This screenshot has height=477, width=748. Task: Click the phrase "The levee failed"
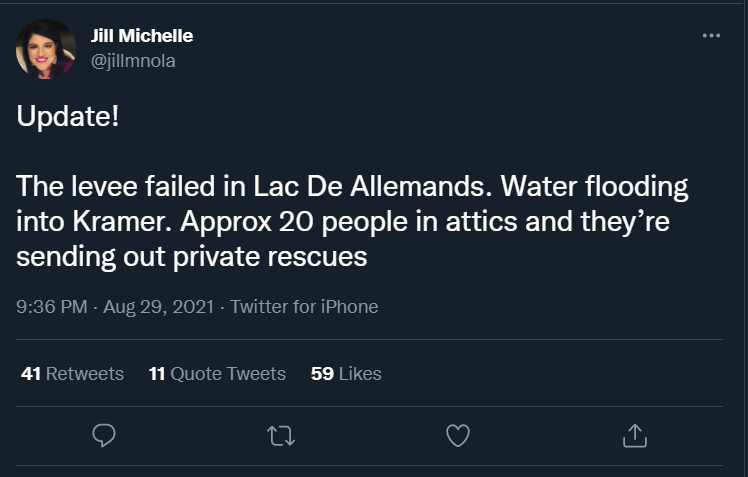point(115,186)
